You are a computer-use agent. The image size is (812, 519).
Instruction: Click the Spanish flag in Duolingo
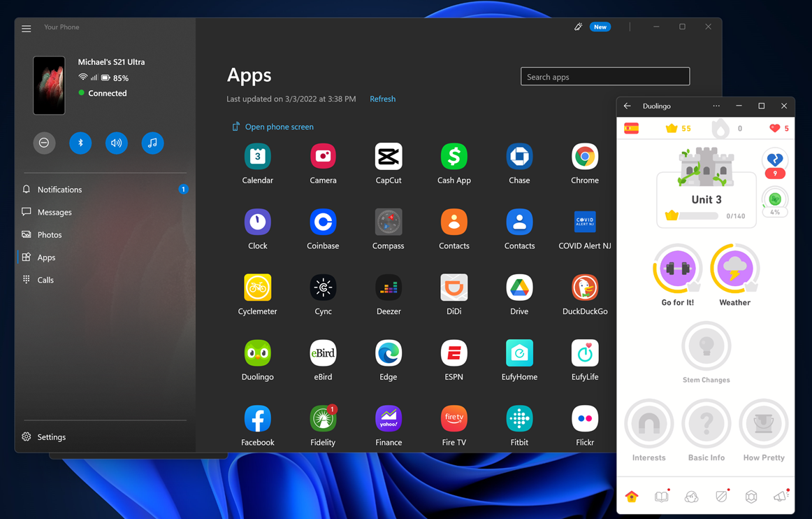point(632,128)
